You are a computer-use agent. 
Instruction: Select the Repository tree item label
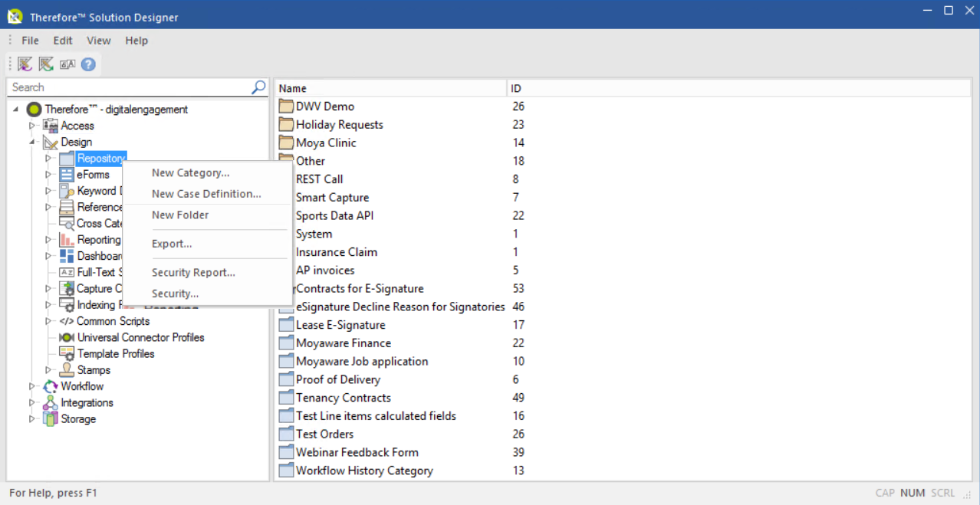click(101, 159)
